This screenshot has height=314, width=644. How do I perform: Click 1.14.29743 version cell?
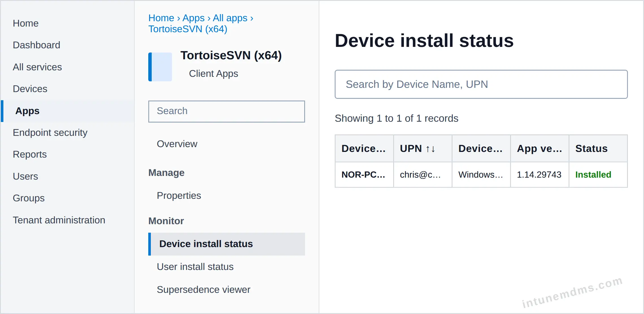click(x=539, y=175)
